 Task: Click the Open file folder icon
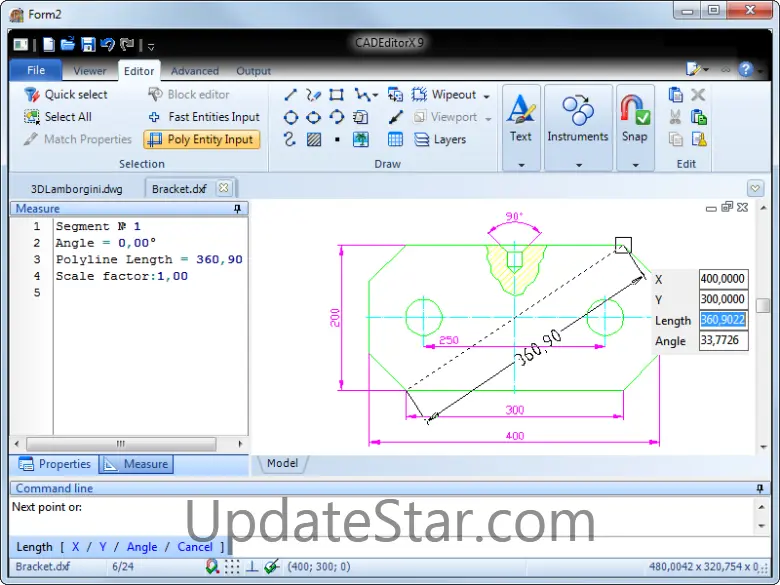pyautogui.click(x=68, y=44)
